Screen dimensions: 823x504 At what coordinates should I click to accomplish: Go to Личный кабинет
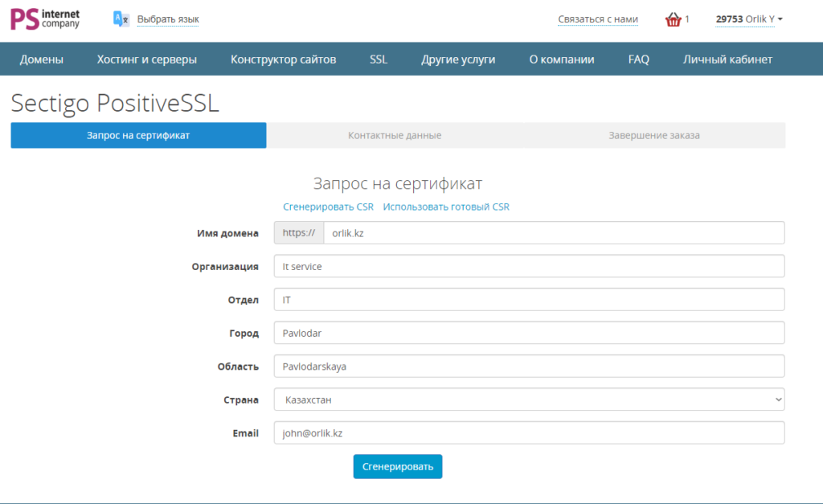[727, 59]
